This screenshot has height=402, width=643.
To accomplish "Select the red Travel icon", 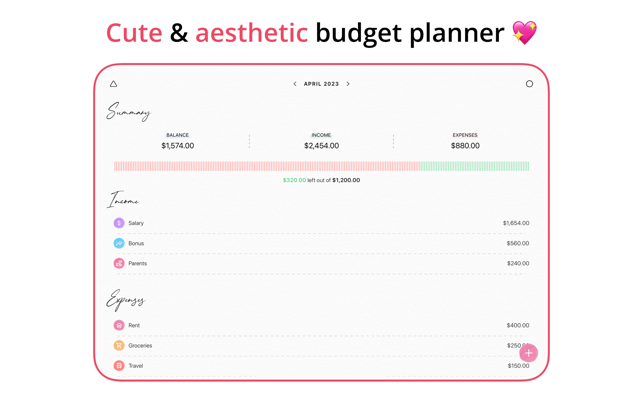I will pos(119,365).
